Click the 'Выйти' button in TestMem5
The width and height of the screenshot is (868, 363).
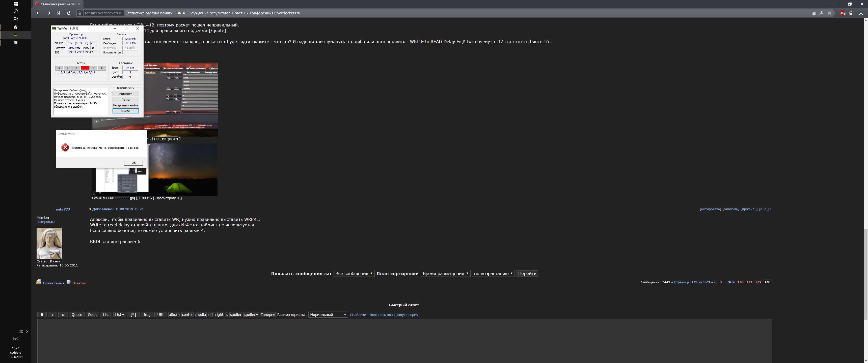[125, 111]
